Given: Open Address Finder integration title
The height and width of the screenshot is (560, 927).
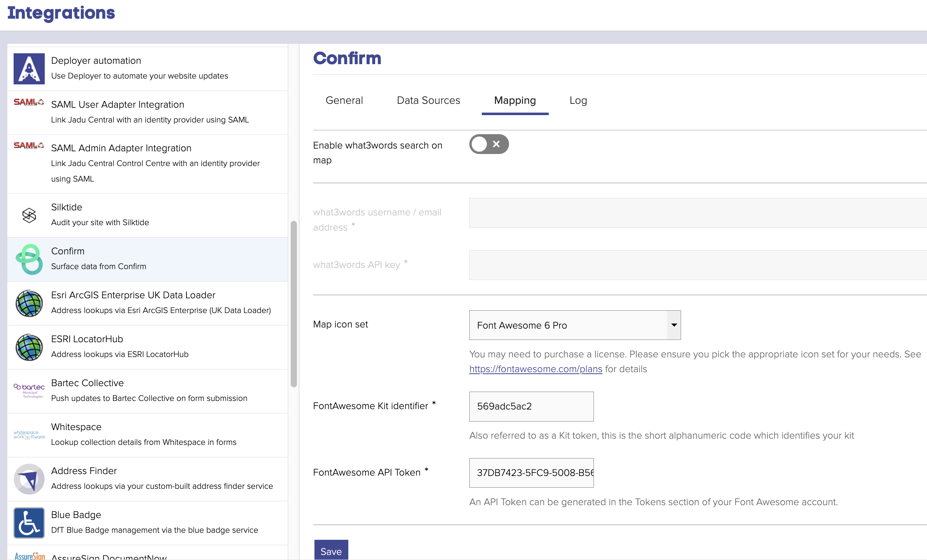Looking at the screenshot, I should click(x=84, y=471).
